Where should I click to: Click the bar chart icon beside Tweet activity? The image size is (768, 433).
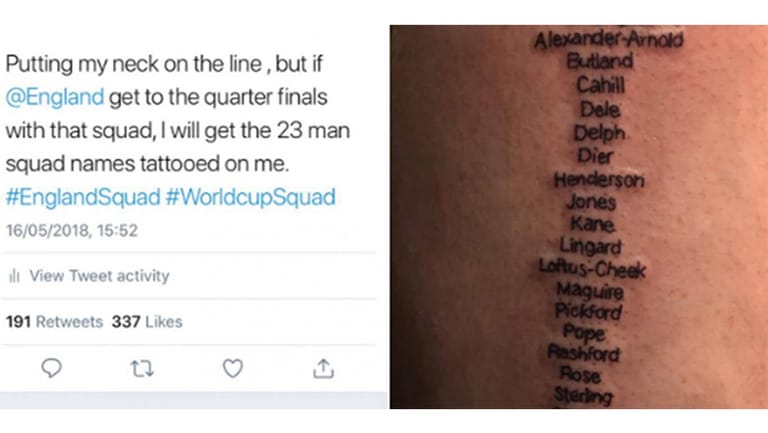(x=15, y=276)
